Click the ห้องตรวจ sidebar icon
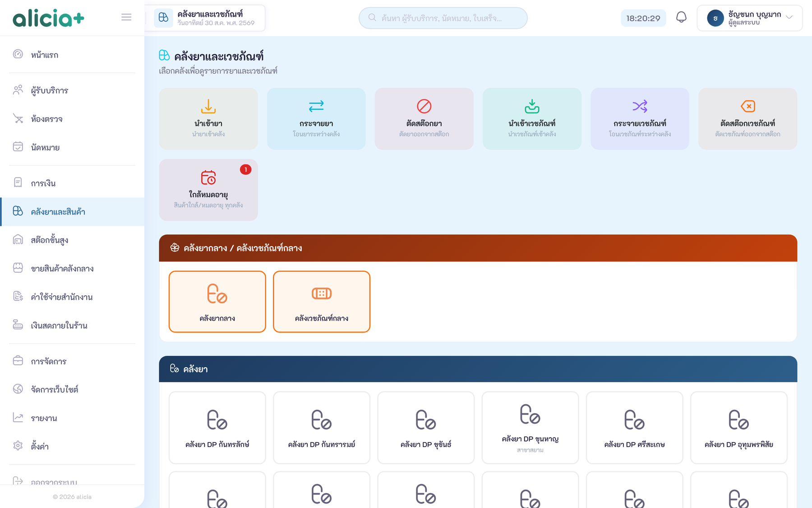This screenshot has height=508, width=812. 18,118
